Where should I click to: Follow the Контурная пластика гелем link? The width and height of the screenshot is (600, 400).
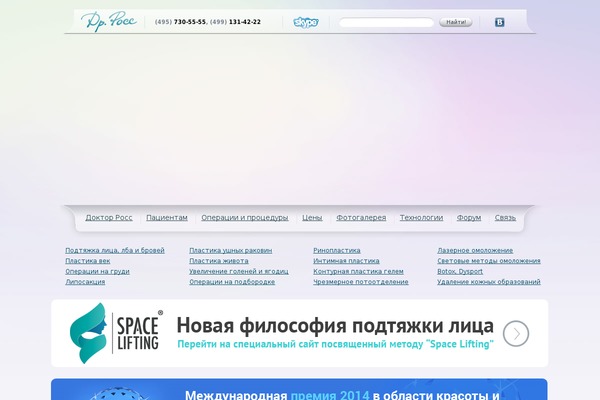pyautogui.click(x=358, y=271)
